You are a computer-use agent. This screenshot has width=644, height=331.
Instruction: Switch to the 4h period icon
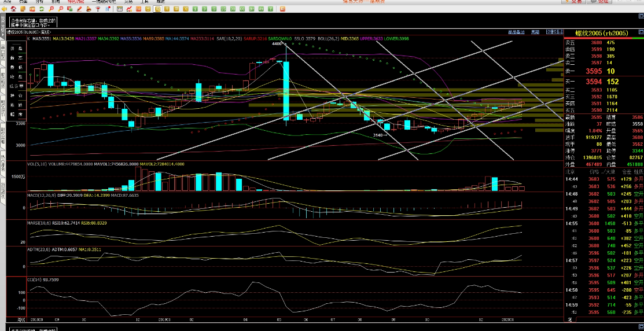click(x=261, y=9)
